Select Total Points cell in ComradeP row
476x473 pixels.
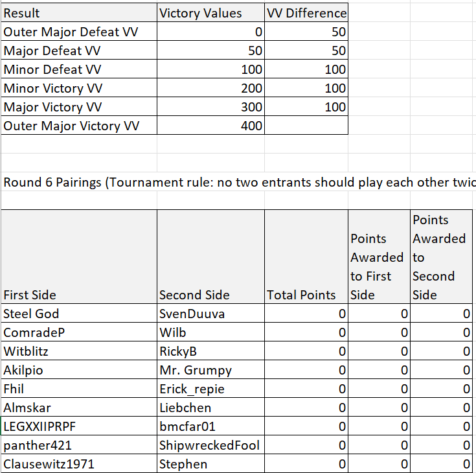tap(306, 332)
